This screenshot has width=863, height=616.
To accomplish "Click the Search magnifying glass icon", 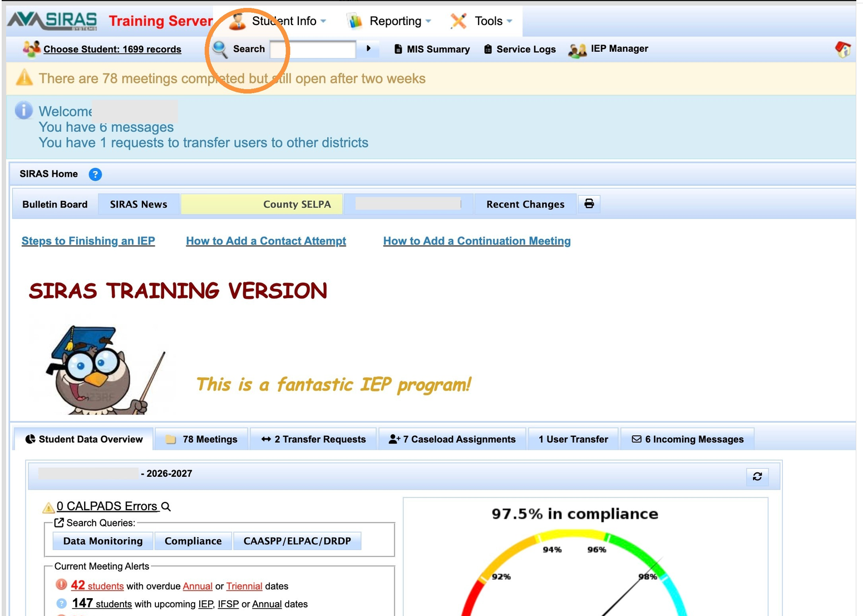I will pos(220,49).
